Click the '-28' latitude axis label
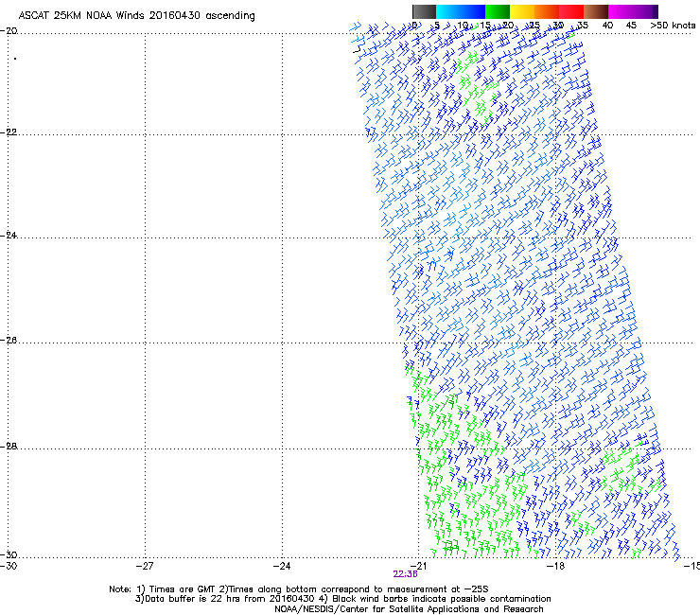Image resolution: width=700 pixels, height=615 pixels. (x=9, y=447)
